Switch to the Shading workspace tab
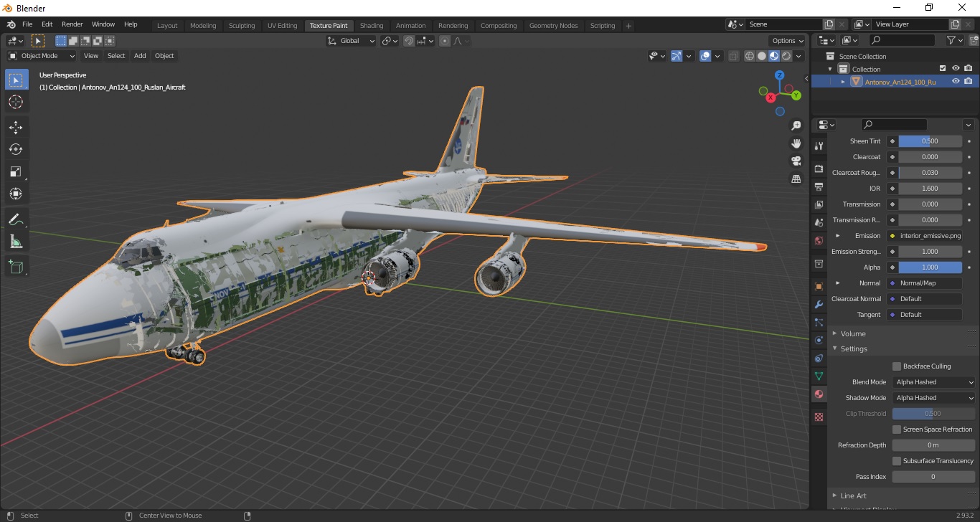Viewport: 980px width, 522px height. pos(372,26)
